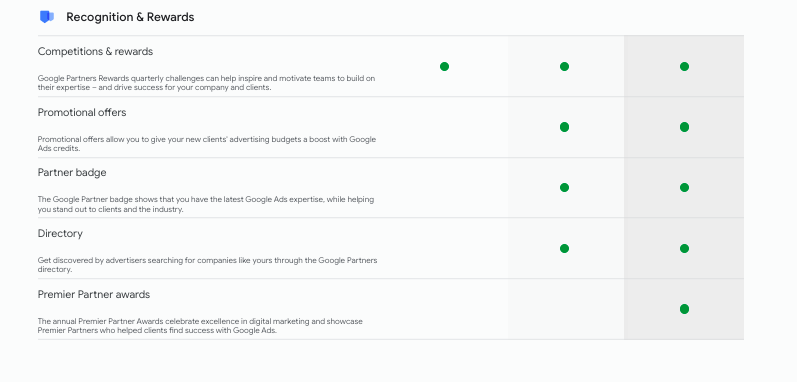
Task: Click Directory green dot in middle column
Action: 564,248
